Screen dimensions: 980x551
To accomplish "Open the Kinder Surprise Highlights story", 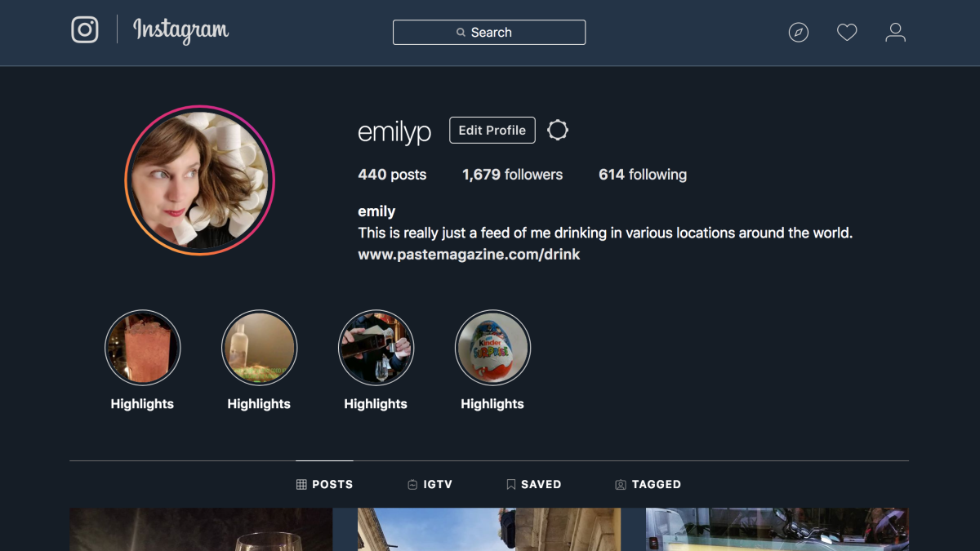I will 492,348.
